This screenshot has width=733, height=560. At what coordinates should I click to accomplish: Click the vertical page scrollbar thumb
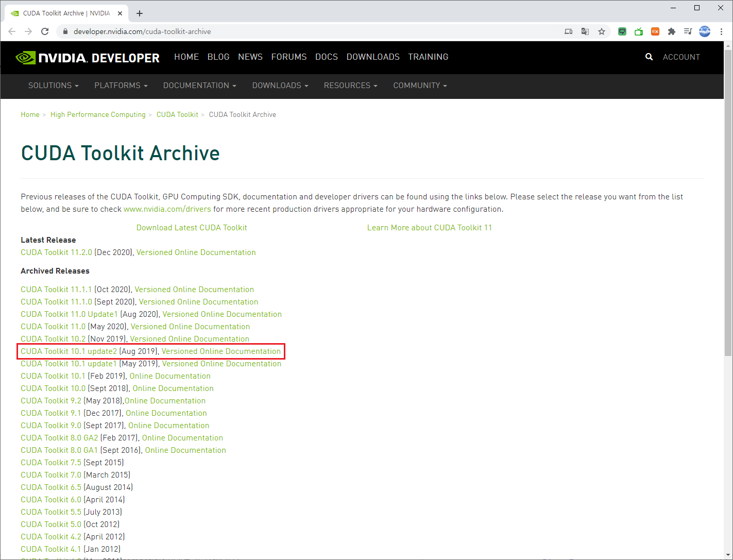coord(728,202)
